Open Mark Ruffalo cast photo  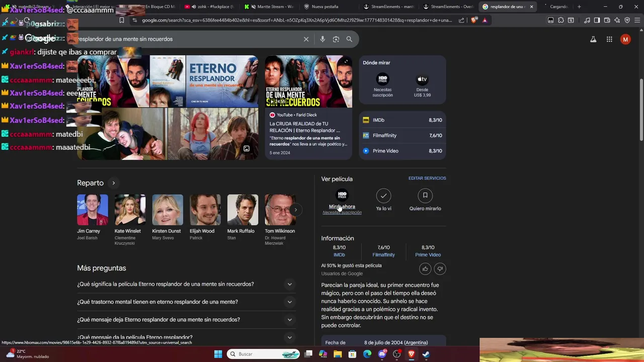(x=243, y=210)
